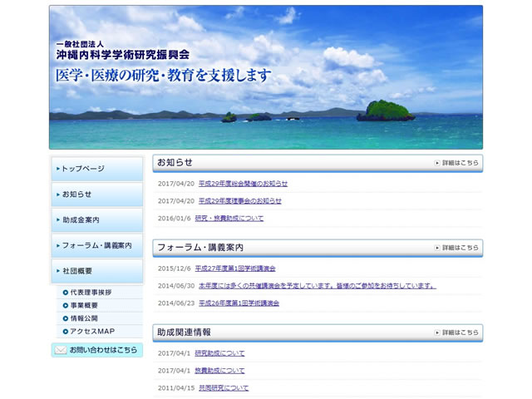Click triangle marker beside 助成金案内
Viewport: 532px width, 399px height.
(x=58, y=219)
